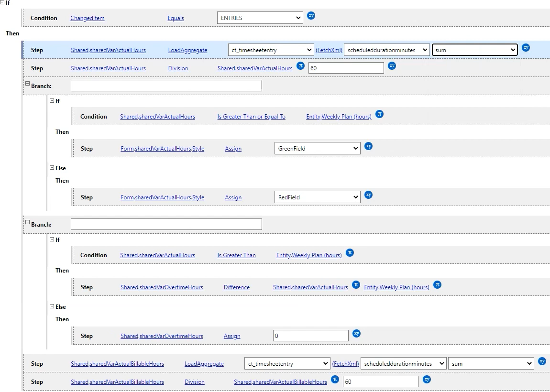Viewport: 550px width, 392px height.
Task: Click the xy icon beside the 0 input field
Action: coord(356,334)
